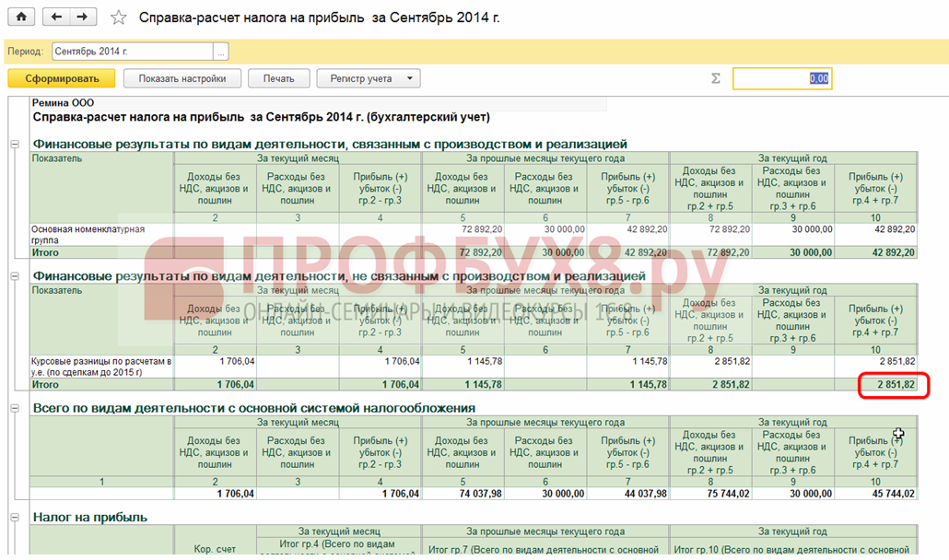Select the Основная номенклатурная группа row label

click(x=88, y=235)
